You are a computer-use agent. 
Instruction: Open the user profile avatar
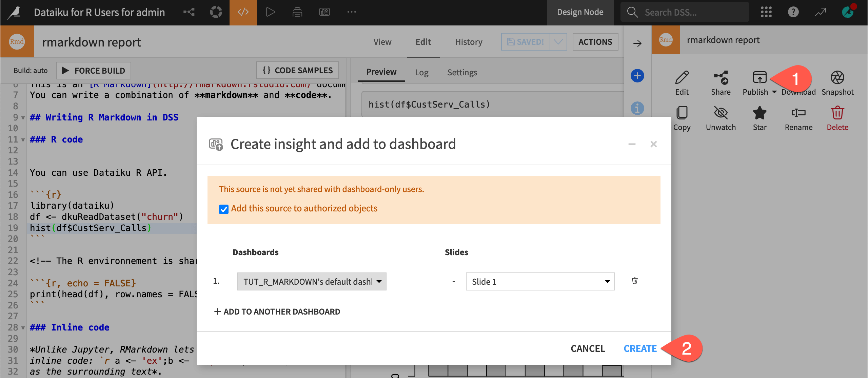coord(848,12)
